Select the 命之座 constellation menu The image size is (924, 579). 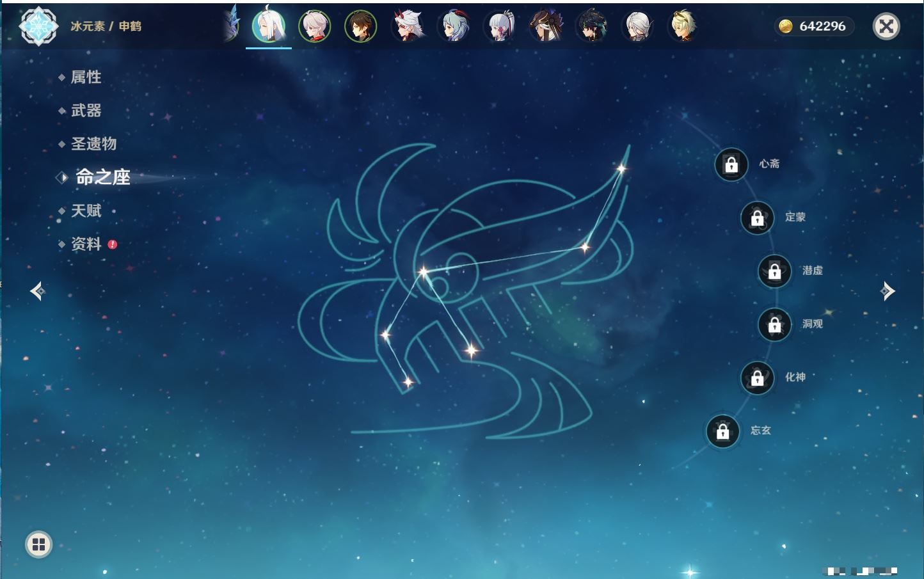coord(102,177)
